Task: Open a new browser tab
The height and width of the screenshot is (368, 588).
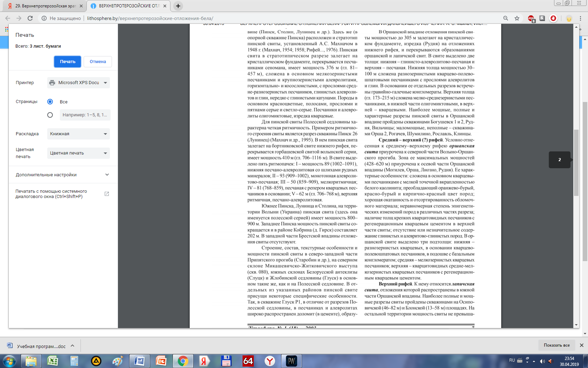Action: (x=178, y=6)
